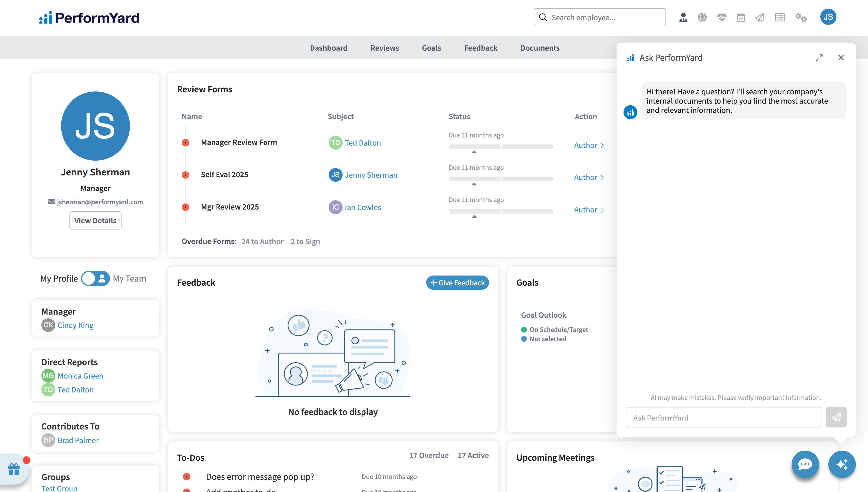This screenshot has height=492, width=868.
Task: Focus the Ask PerformYard input field
Action: point(723,418)
